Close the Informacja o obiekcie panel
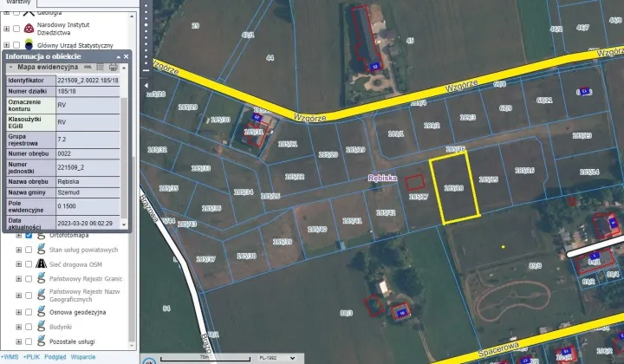This screenshot has width=624, height=364. 127,57
